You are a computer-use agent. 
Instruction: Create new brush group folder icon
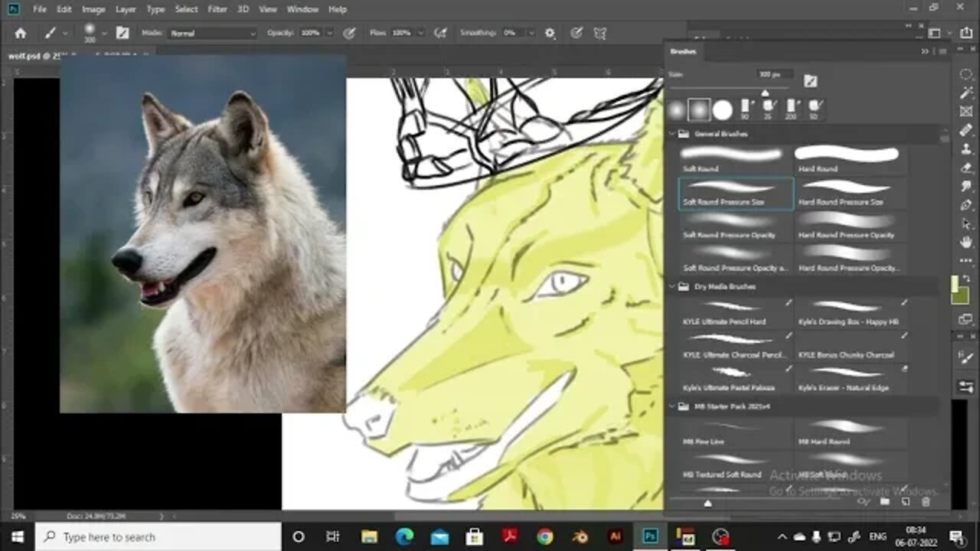[885, 502]
